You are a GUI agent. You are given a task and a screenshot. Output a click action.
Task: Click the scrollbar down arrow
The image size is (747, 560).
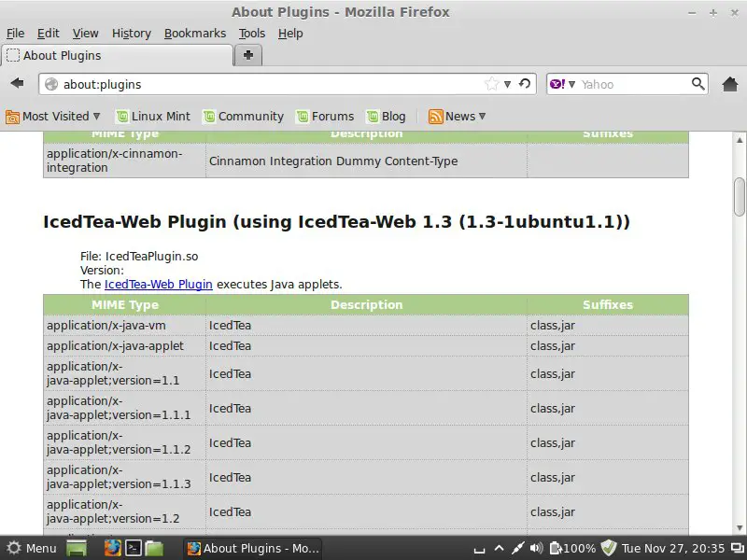pos(740,527)
